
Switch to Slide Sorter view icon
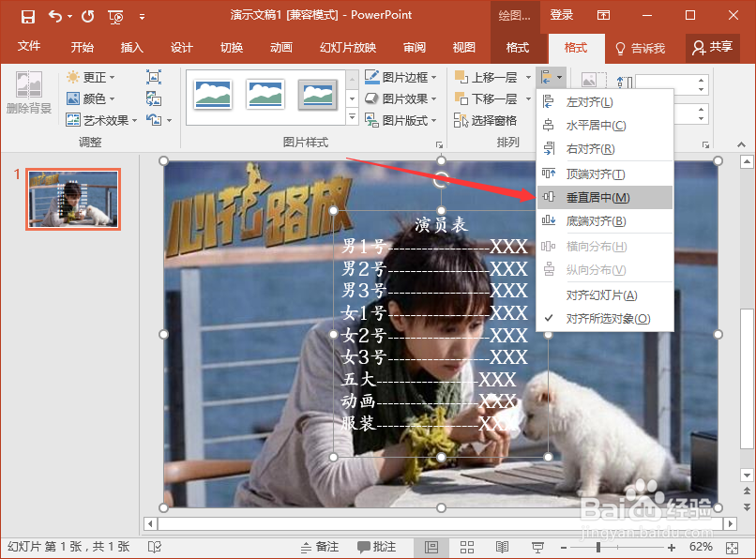click(467, 547)
